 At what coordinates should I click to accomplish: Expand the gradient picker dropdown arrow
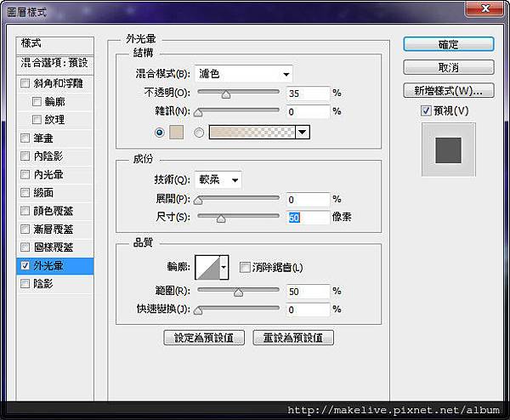point(303,133)
